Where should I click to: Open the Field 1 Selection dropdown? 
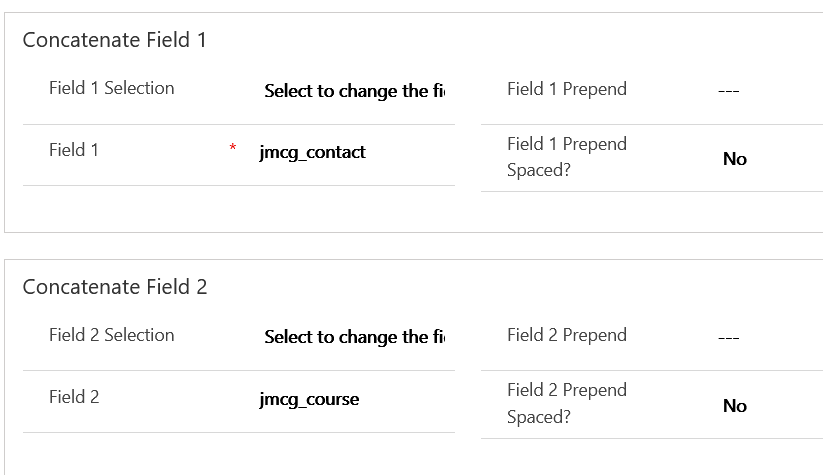[x=354, y=91]
